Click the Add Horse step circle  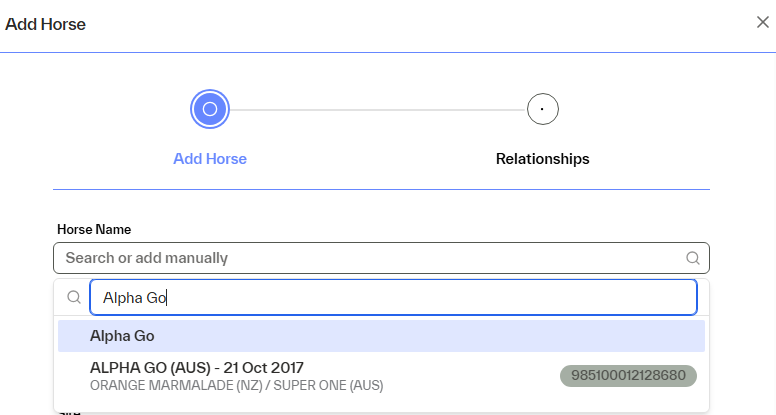pos(210,109)
